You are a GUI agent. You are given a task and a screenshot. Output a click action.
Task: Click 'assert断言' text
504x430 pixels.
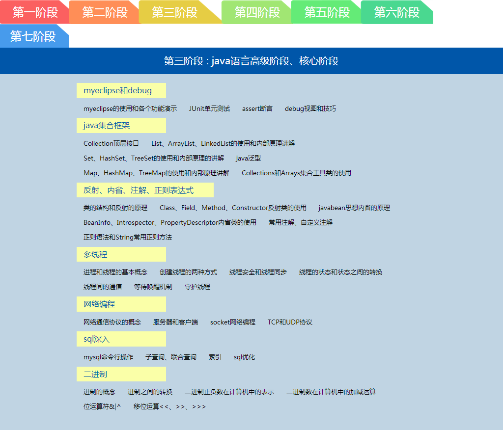(257, 108)
